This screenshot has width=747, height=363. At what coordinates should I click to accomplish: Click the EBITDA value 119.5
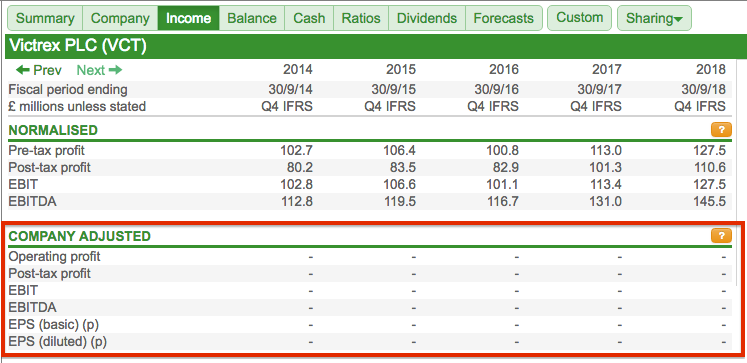click(400, 202)
